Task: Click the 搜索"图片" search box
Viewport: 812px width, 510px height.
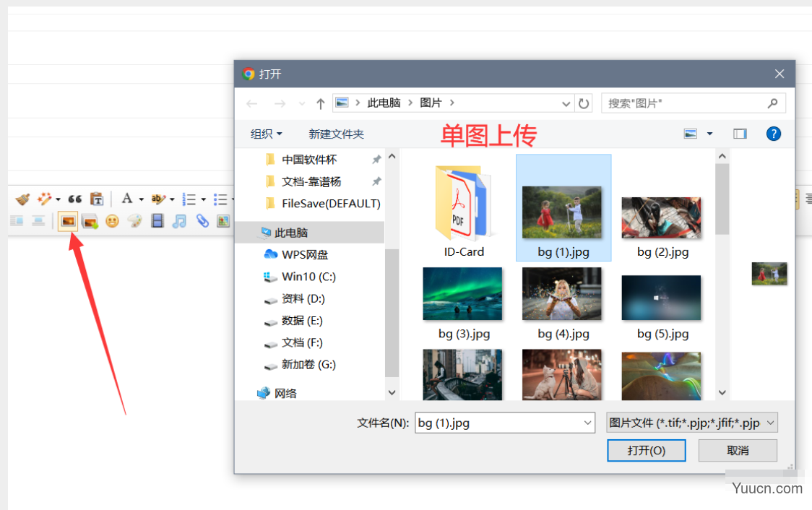Action: (694, 103)
